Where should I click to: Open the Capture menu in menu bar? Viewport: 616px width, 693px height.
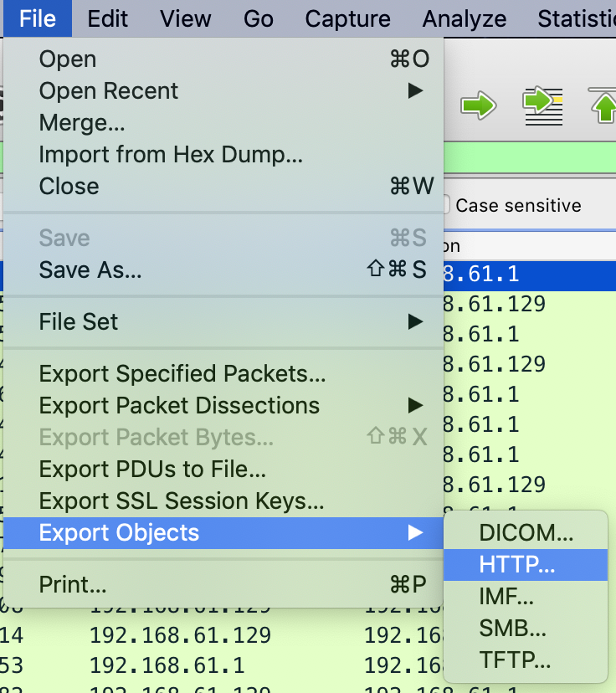(347, 18)
